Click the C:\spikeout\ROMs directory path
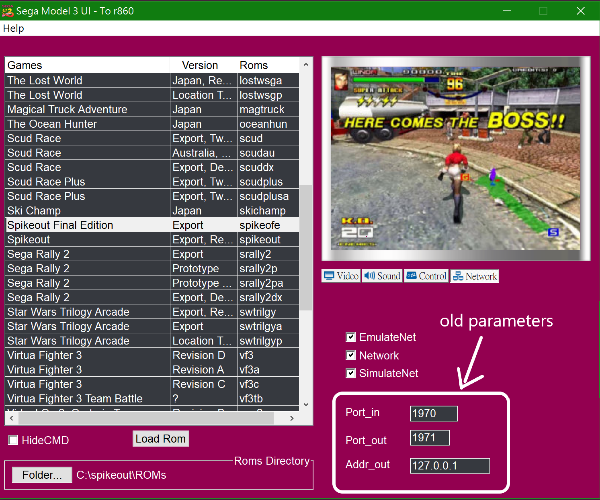 coord(121,475)
